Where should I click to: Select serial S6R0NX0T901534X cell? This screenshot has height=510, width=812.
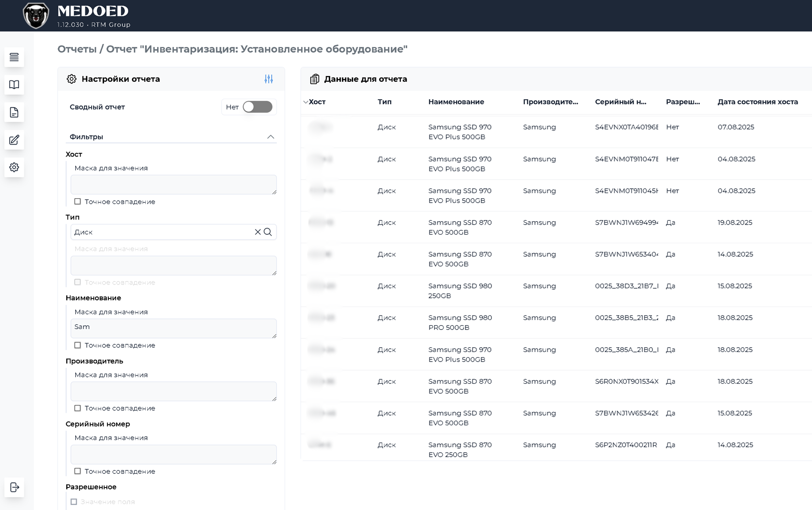(x=626, y=382)
